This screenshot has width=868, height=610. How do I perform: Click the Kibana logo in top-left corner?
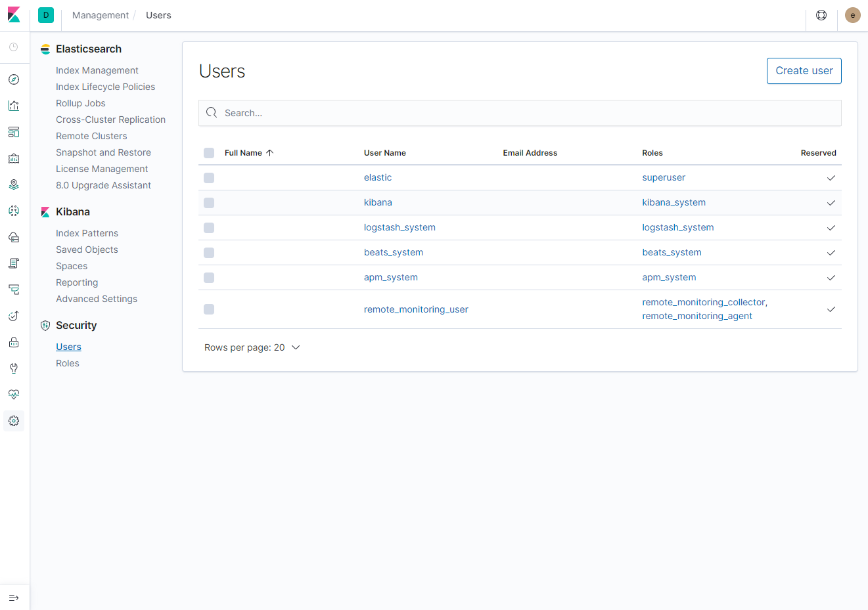14,14
